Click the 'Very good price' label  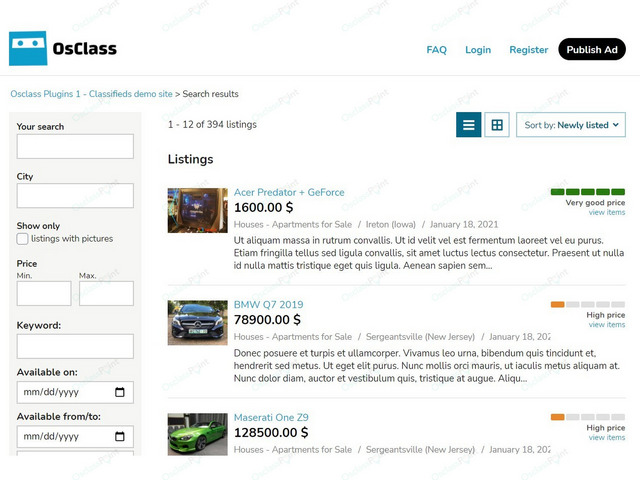(x=595, y=203)
